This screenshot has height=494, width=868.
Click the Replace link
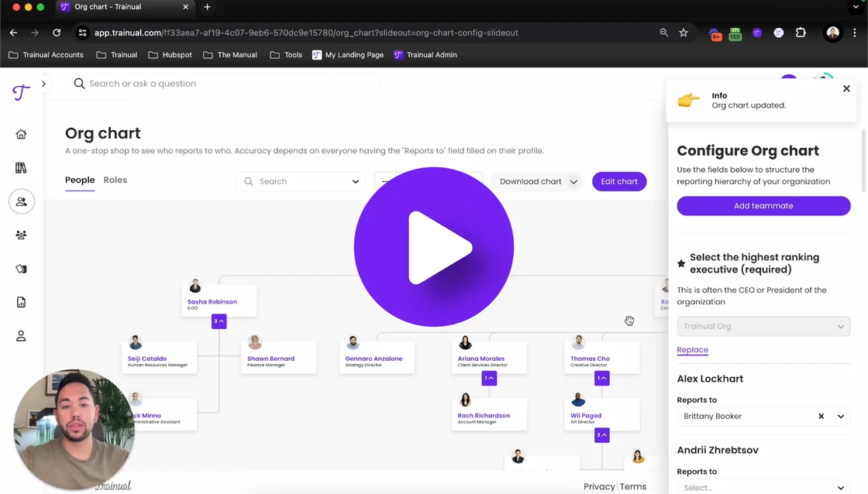[692, 350]
